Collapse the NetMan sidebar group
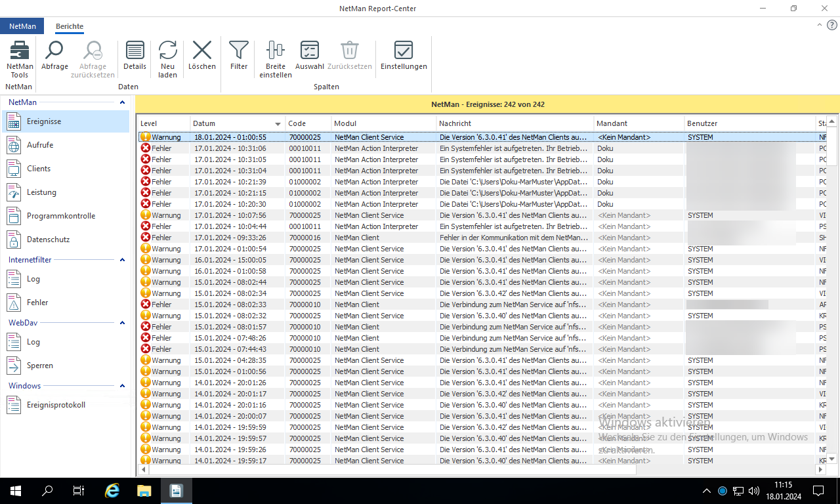The height and width of the screenshot is (504, 840). tap(122, 102)
